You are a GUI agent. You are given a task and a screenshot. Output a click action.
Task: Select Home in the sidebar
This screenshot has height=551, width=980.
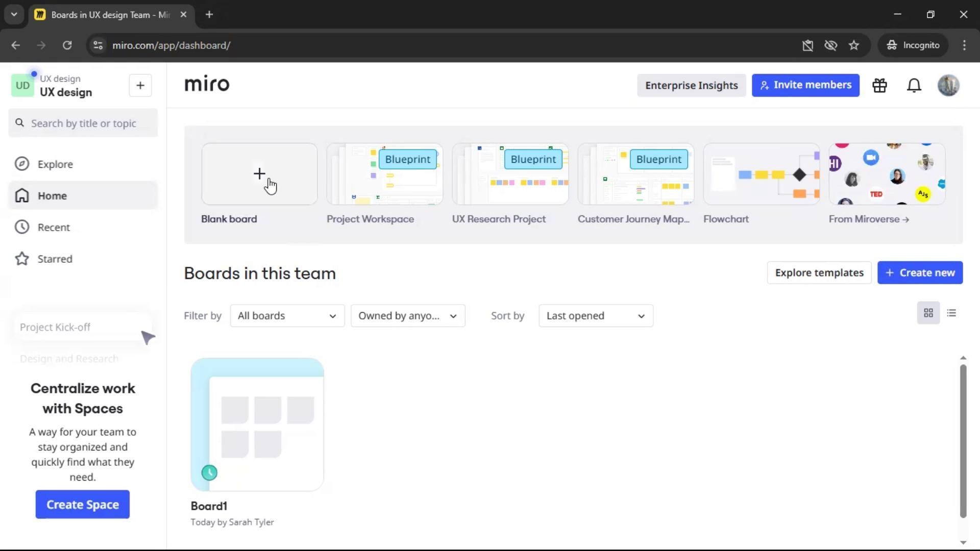click(x=52, y=195)
